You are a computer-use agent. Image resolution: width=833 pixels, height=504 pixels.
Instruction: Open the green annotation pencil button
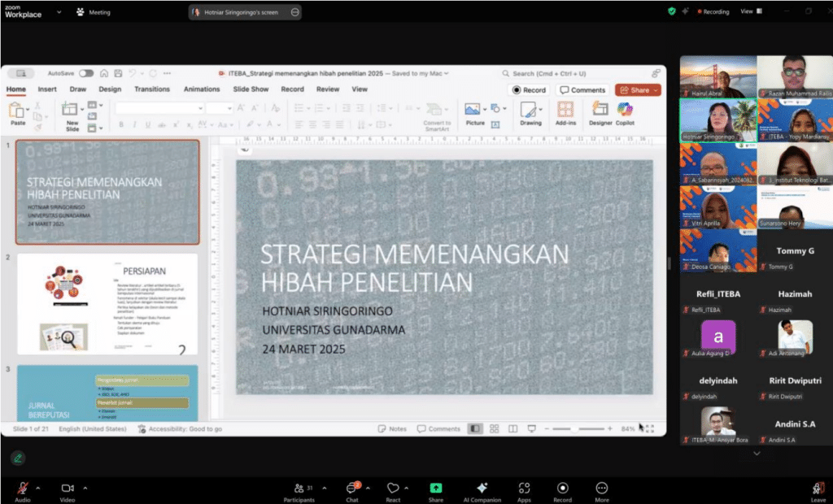point(18,458)
